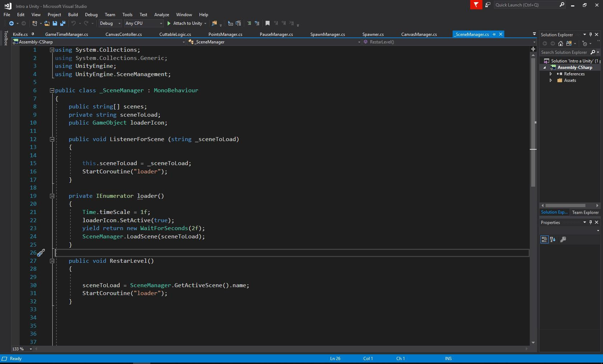Switch to GameTimeManager.cs tab
Image resolution: width=603 pixels, height=364 pixels.
(66, 34)
